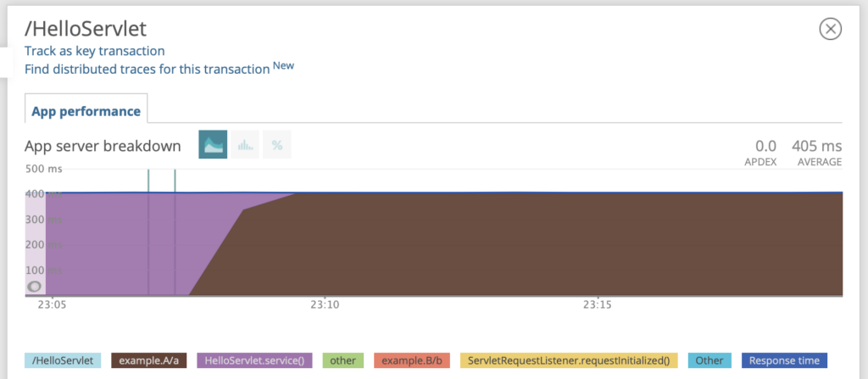
Task: Open the App performance tab
Action: (x=86, y=111)
